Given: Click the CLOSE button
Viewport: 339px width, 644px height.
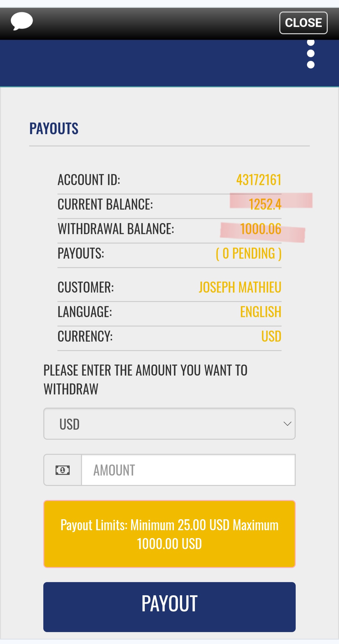Looking at the screenshot, I should 304,23.
